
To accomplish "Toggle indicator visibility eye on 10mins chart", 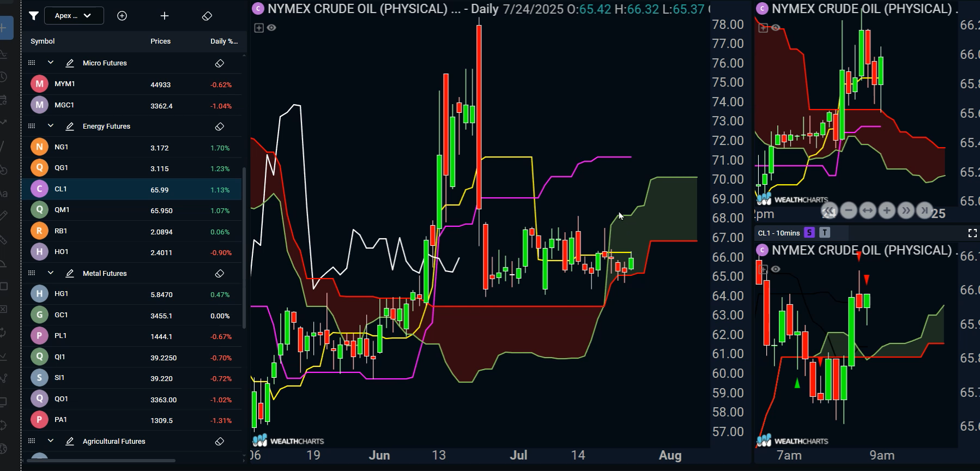I will click(x=776, y=269).
